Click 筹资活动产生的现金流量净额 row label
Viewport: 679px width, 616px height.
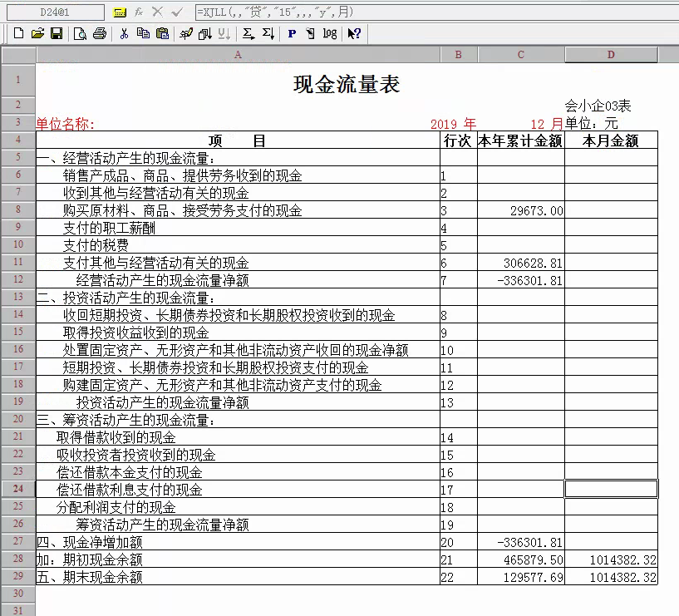click(x=162, y=525)
